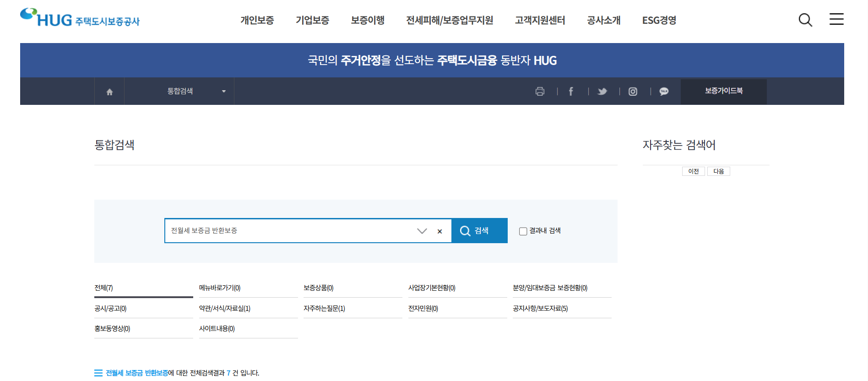Click the 통합검색 page heading
Viewport: 868px width, 381px height.
114,145
